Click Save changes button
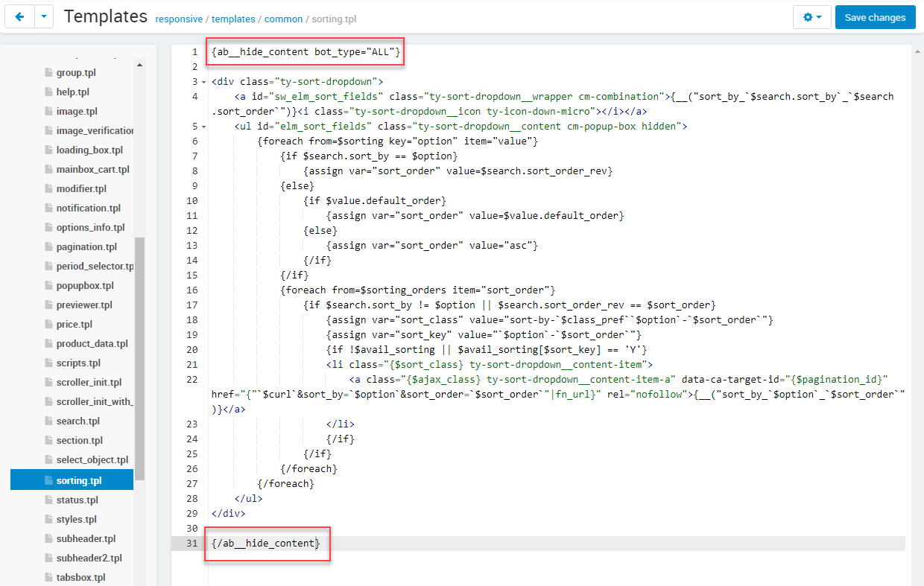This screenshot has height=586, width=924. (x=875, y=17)
